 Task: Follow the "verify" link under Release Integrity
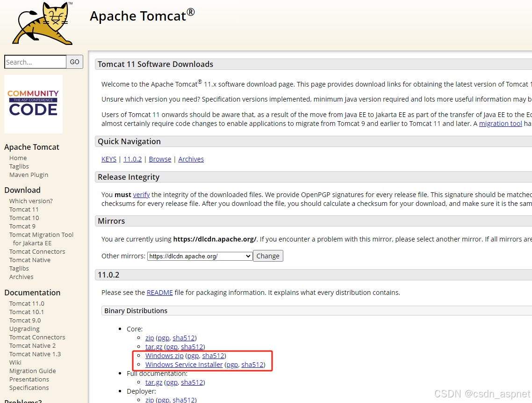(x=142, y=195)
